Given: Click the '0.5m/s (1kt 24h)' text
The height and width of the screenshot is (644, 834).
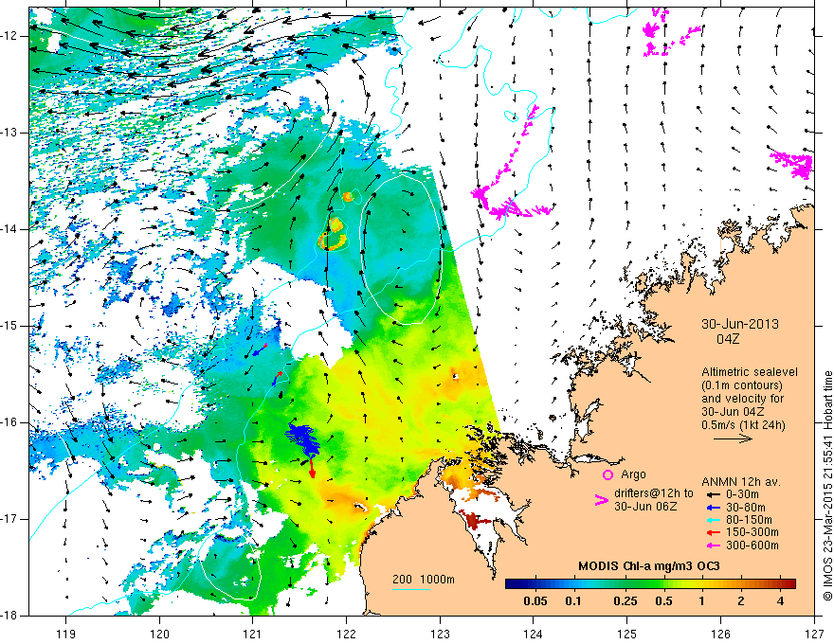Looking at the screenshot, I should 743,425.
